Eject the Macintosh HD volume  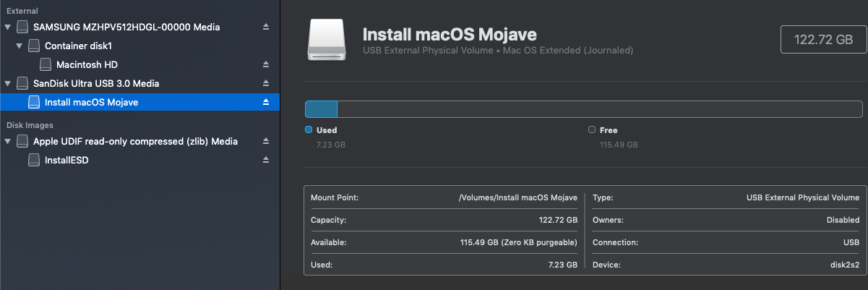265,64
